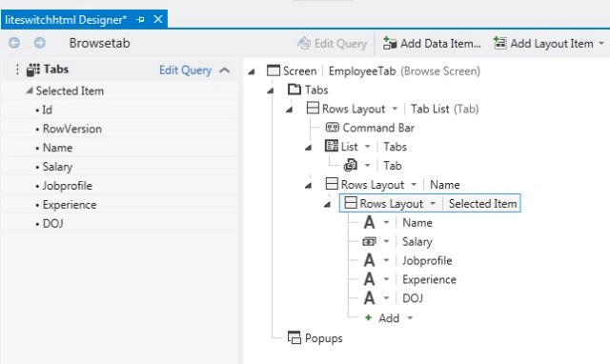Select the RowVersion field in left panel

coord(72,129)
